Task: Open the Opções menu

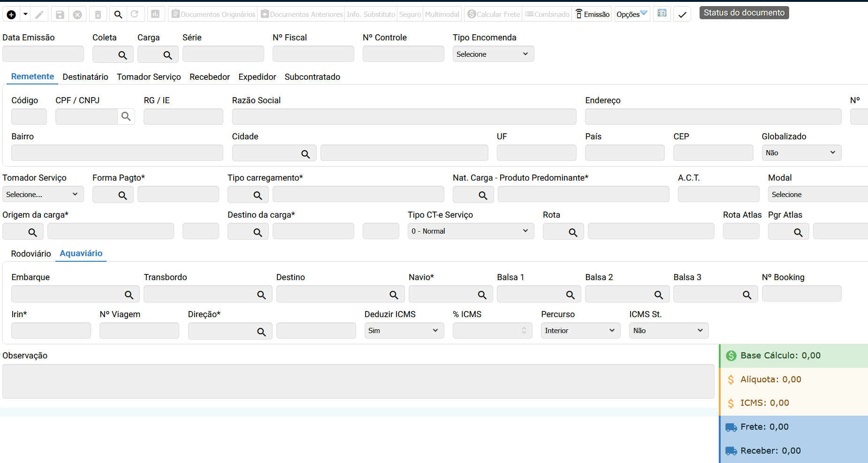Action: pos(632,15)
